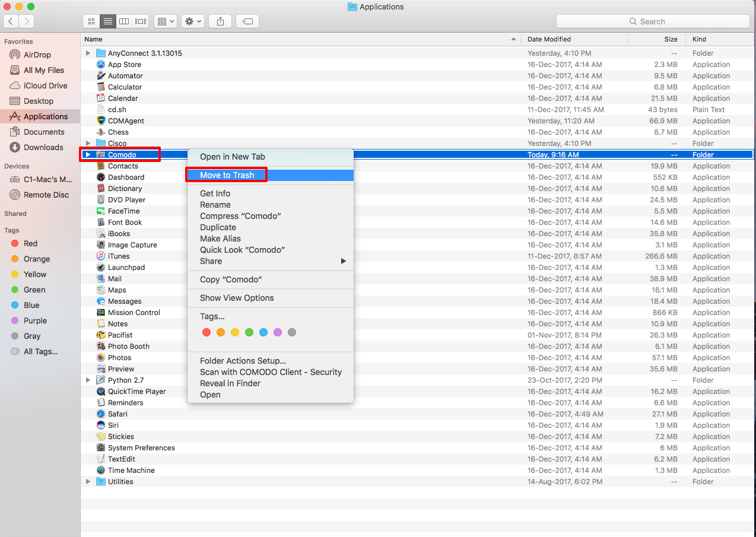
Task: Open the Action gear dropdown
Action: coord(193,21)
